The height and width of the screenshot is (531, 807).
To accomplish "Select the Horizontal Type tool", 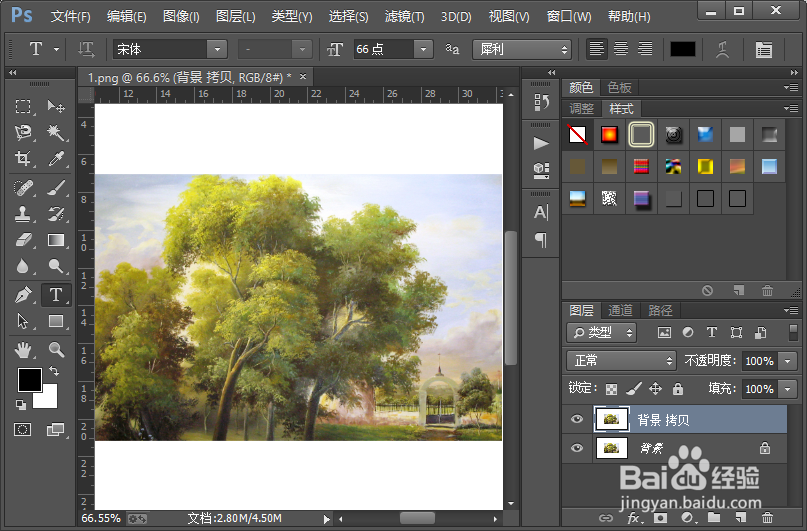I will click(56, 295).
